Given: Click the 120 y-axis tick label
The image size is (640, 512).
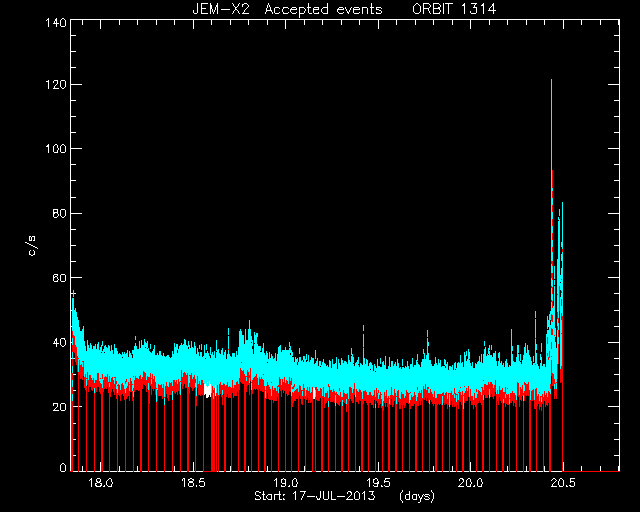Looking at the screenshot, I should click(x=56, y=85).
